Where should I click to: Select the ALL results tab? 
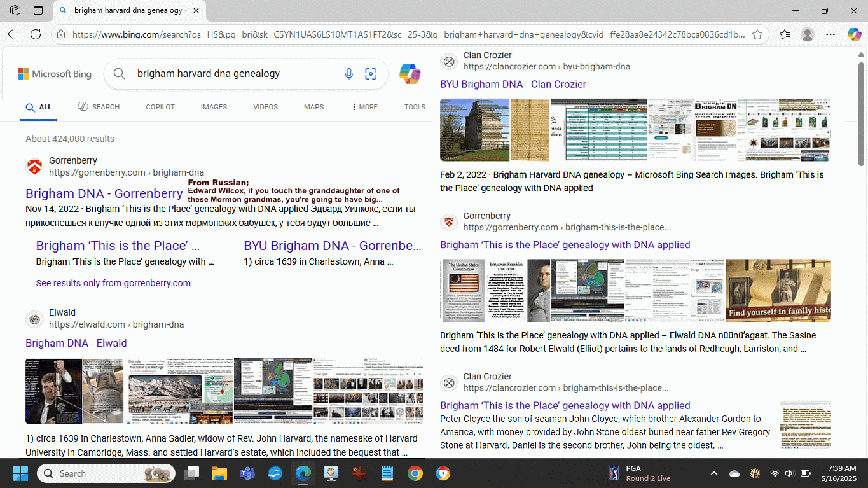pyautogui.click(x=39, y=107)
